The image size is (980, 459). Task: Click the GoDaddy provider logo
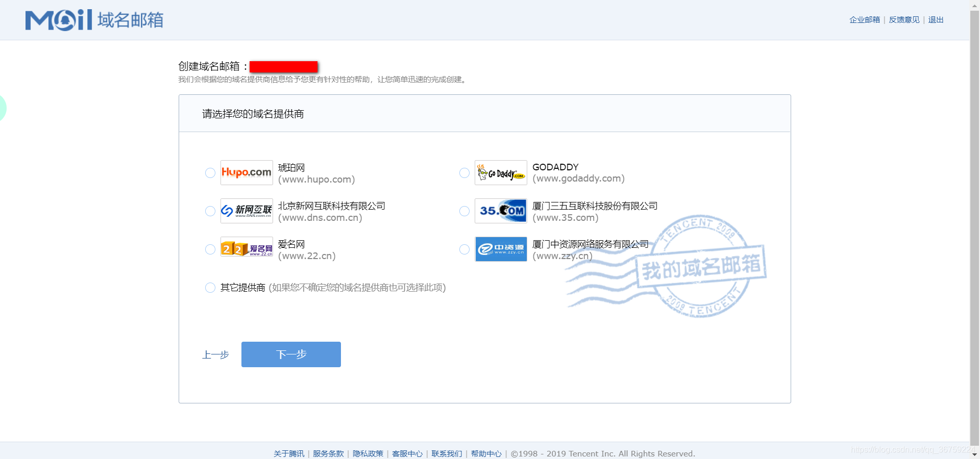tap(501, 172)
